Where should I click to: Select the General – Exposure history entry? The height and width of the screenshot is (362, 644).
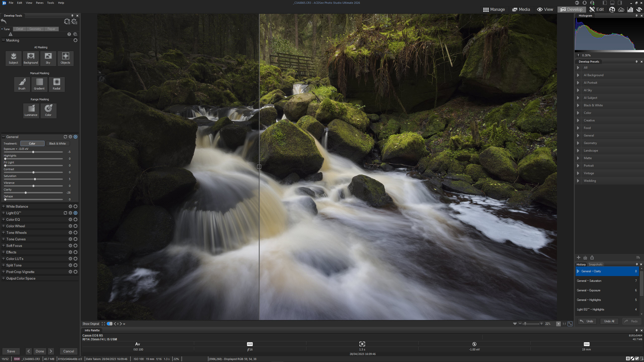coord(589,290)
